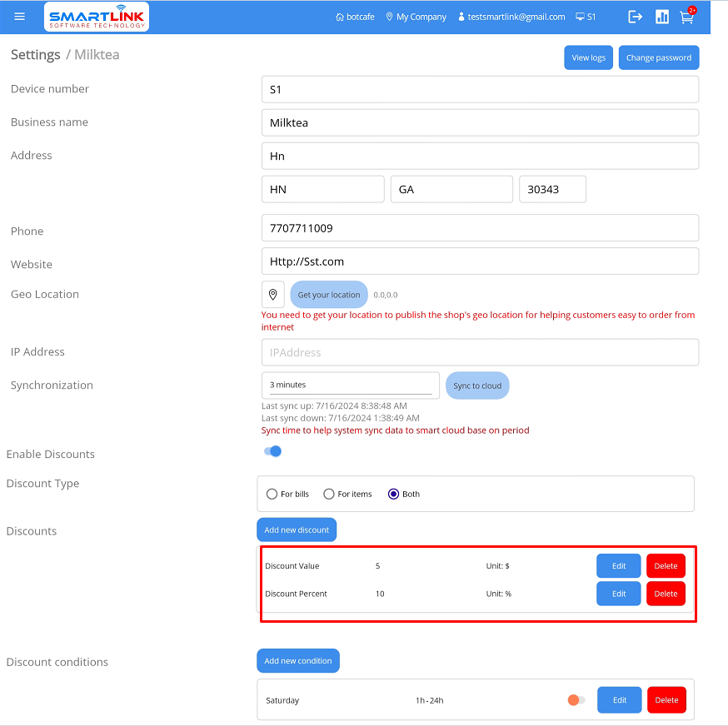This screenshot has width=728, height=726.
Task: Click the S1 device monitor icon
Action: [x=580, y=17]
